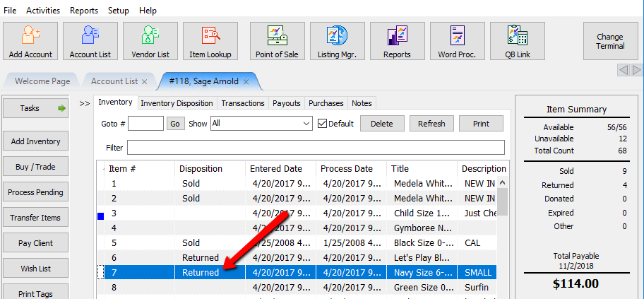Open the Setup menu

(119, 11)
